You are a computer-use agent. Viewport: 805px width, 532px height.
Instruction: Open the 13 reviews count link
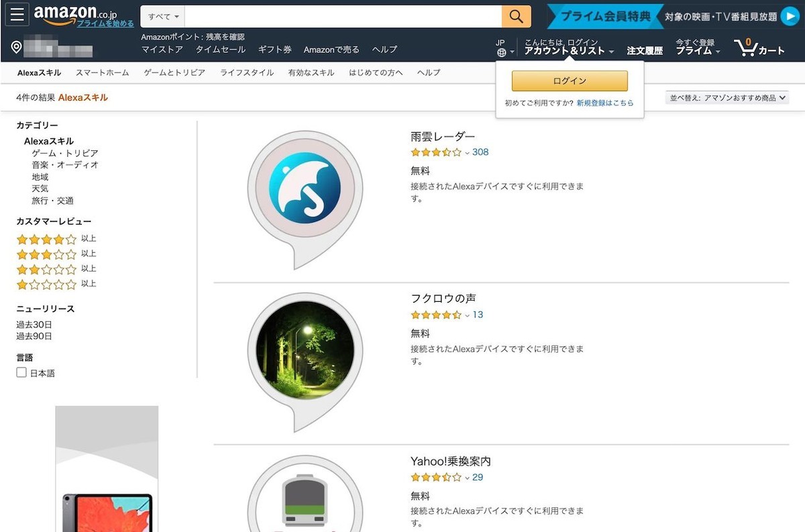(478, 315)
